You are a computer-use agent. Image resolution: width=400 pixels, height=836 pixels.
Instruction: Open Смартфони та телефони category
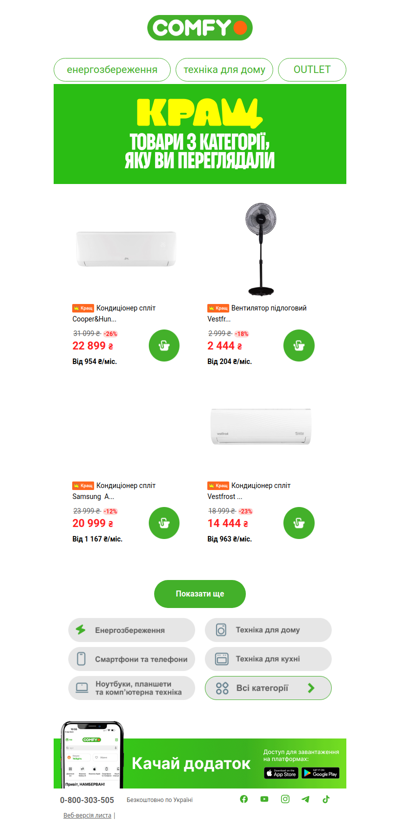(x=132, y=659)
